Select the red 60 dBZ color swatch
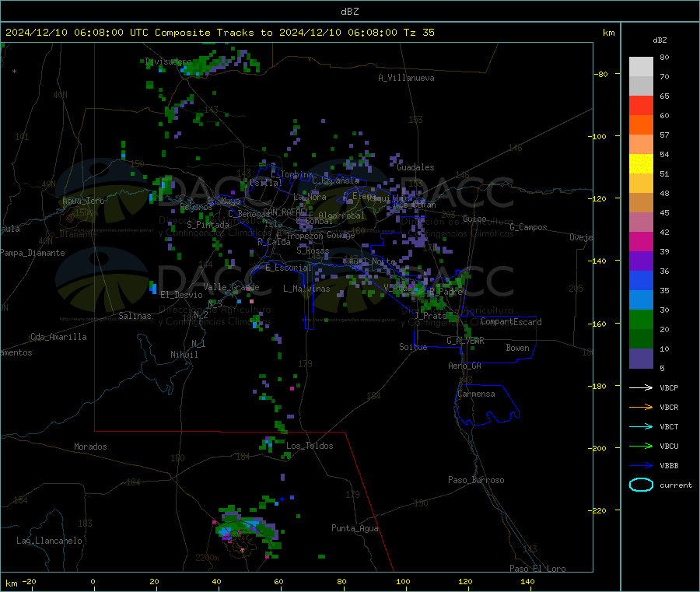This screenshot has height=592, width=700. point(641,105)
